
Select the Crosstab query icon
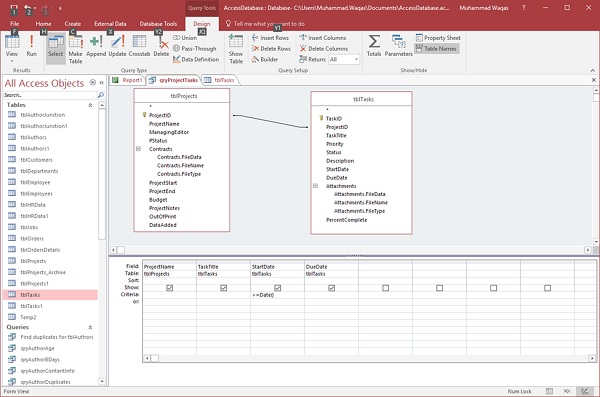point(139,46)
